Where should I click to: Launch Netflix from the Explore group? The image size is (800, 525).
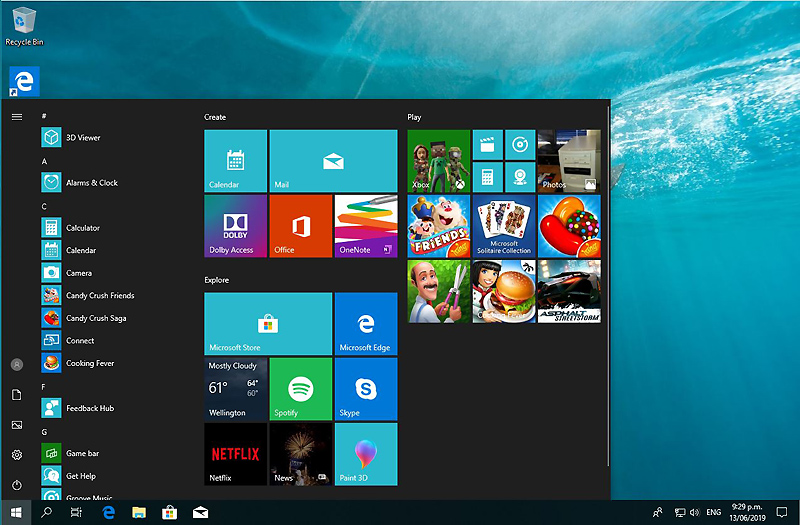[x=235, y=454]
